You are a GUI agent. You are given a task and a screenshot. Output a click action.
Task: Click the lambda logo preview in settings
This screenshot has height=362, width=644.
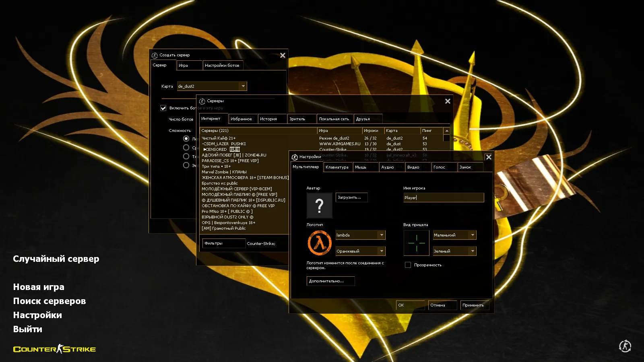pyautogui.click(x=319, y=242)
